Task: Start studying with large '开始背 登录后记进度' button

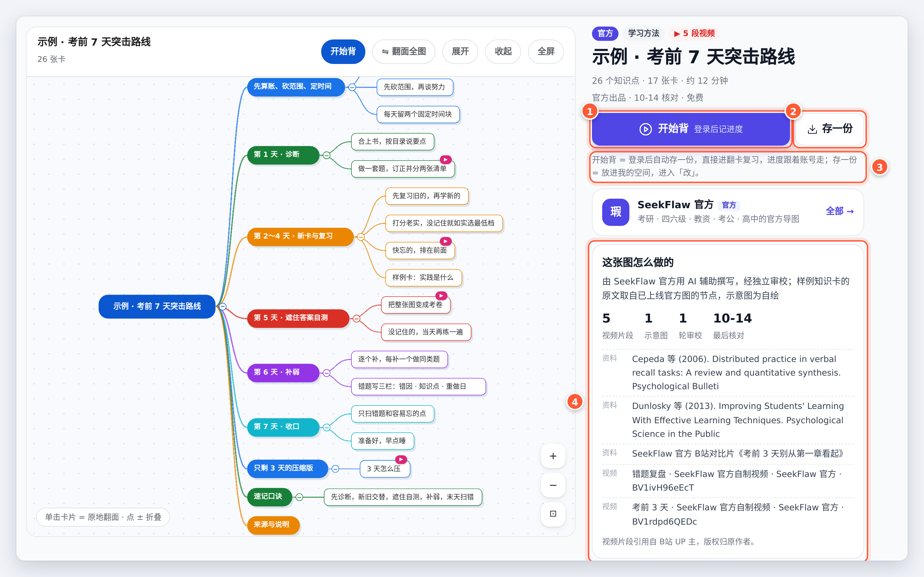Action: tap(691, 129)
